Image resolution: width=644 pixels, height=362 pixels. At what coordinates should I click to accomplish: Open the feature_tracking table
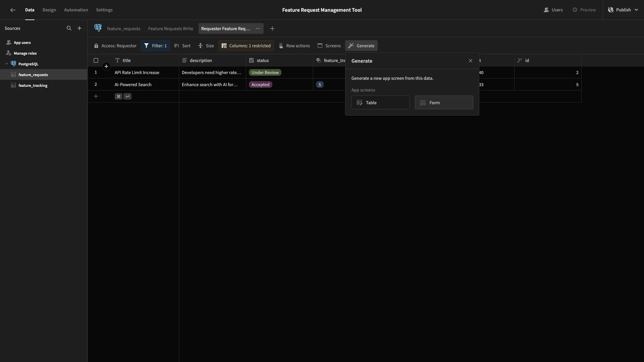coord(44,85)
